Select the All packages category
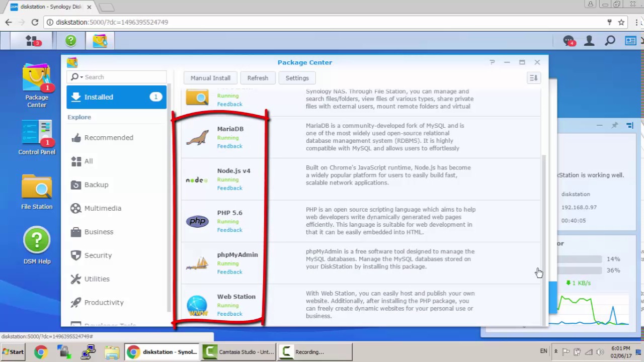This screenshot has width=644, height=362. click(x=116, y=161)
